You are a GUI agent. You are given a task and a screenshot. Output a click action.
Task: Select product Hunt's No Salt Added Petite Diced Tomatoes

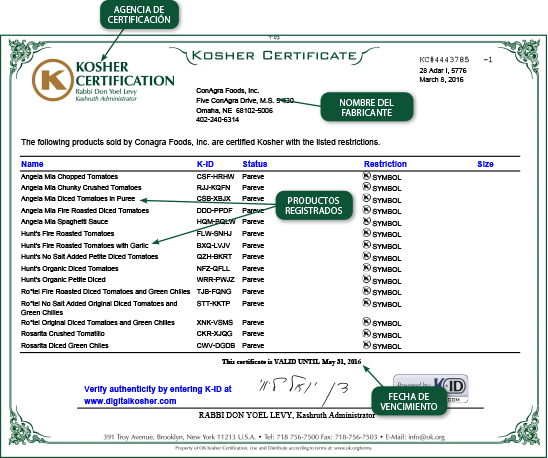pos(89,257)
